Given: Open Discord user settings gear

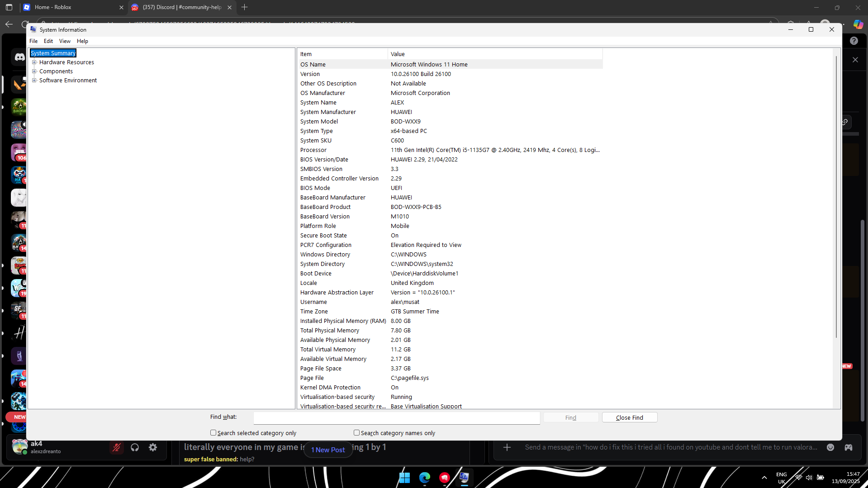Looking at the screenshot, I should pos(153,447).
